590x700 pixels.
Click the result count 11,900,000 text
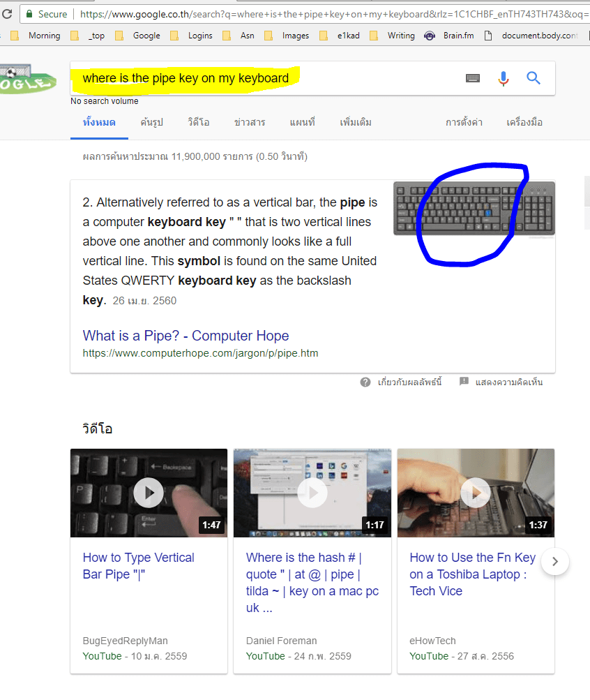pyautogui.click(x=195, y=157)
